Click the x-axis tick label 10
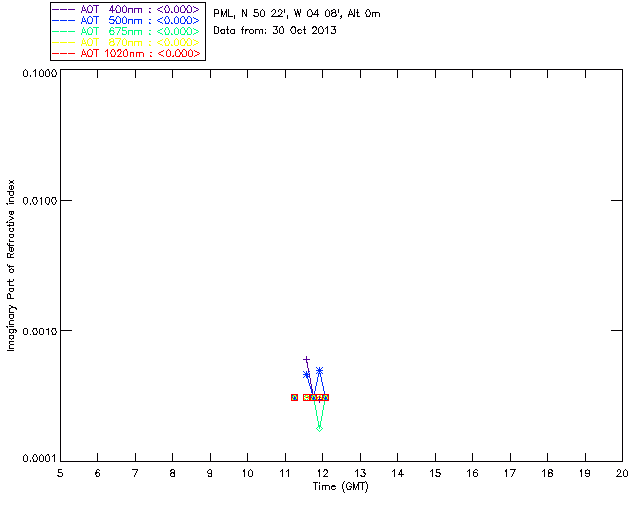 click(247, 473)
